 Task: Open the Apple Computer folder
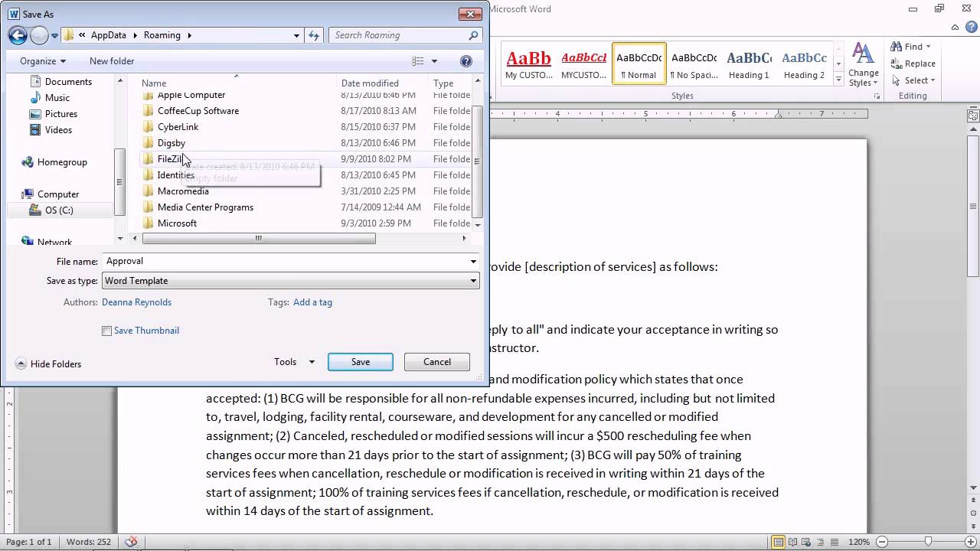click(x=191, y=95)
